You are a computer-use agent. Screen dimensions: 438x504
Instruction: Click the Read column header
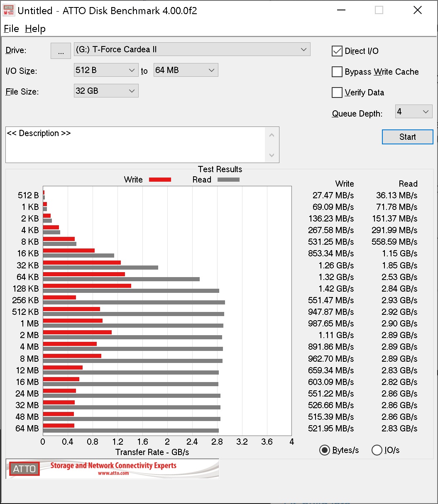point(408,184)
